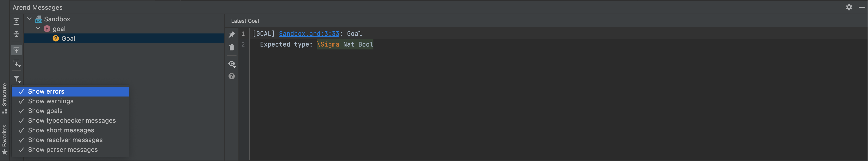Select Show errors in the dropdown menu
This screenshot has height=161, width=868.
coord(46,91)
